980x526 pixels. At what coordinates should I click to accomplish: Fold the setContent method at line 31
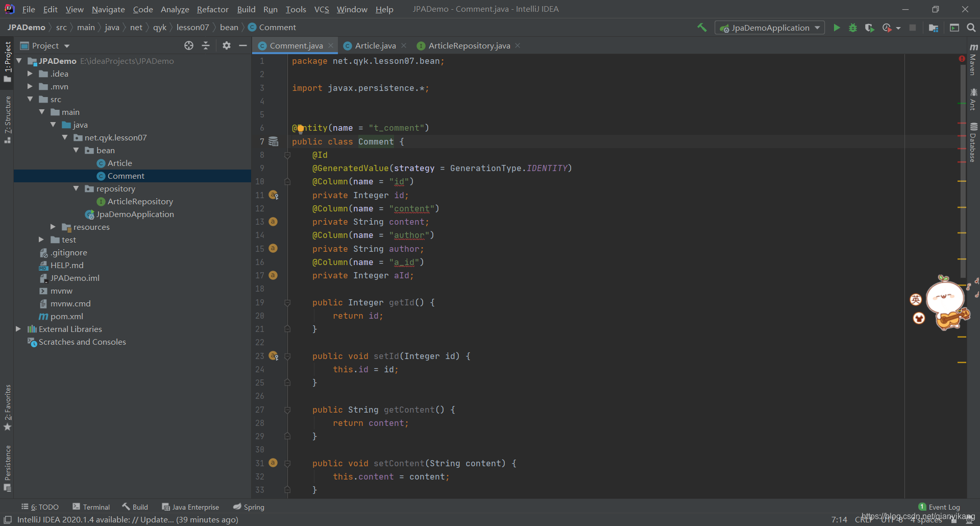[x=287, y=464]
